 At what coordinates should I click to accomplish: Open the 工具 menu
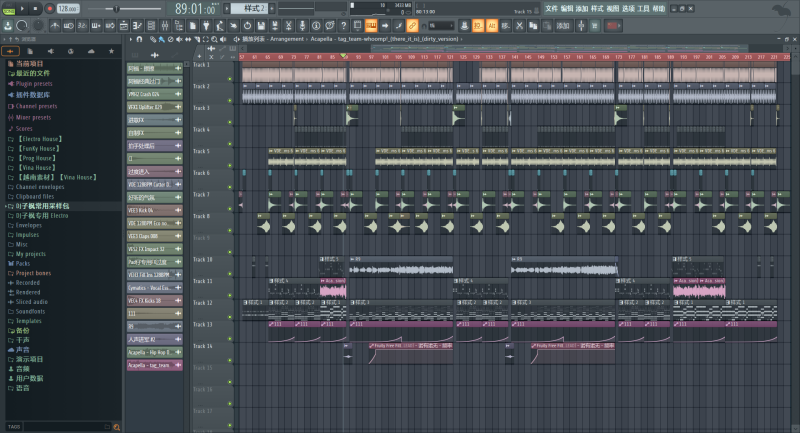pyautogui.click(x=643, y=8)
